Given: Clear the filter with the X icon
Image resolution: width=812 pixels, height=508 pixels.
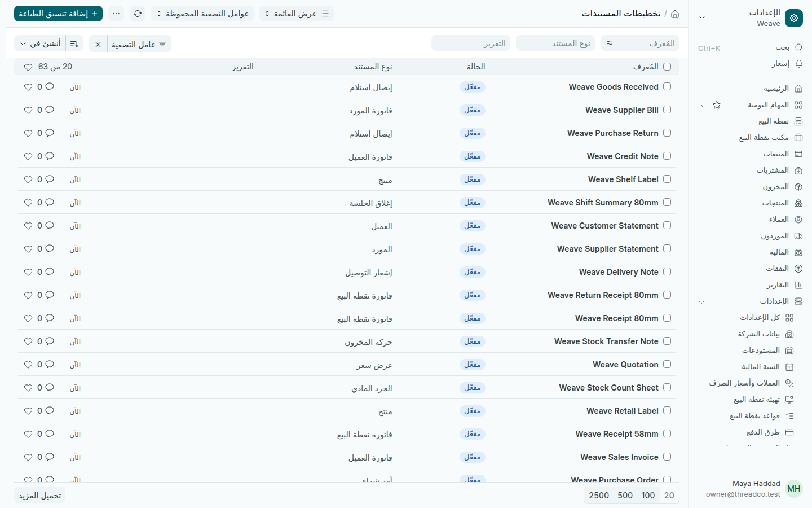Looking at the screenshot, I should click(98, 44).
